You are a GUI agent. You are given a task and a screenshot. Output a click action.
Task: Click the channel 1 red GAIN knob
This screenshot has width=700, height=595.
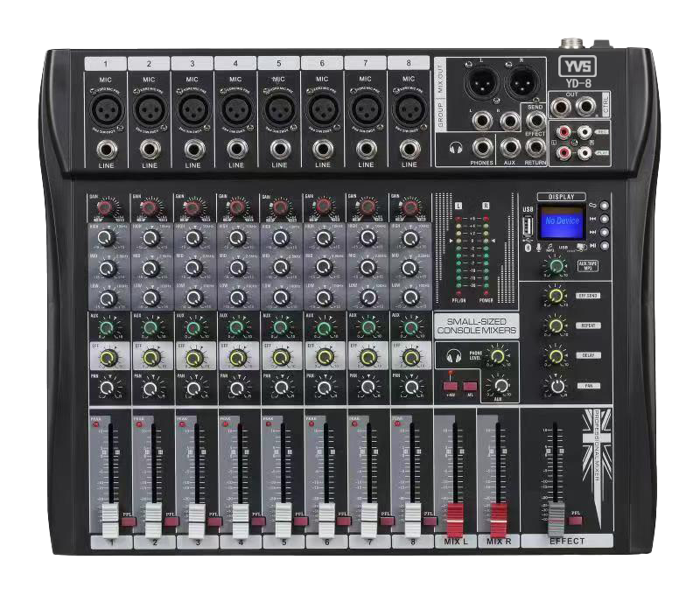point(107,208)
